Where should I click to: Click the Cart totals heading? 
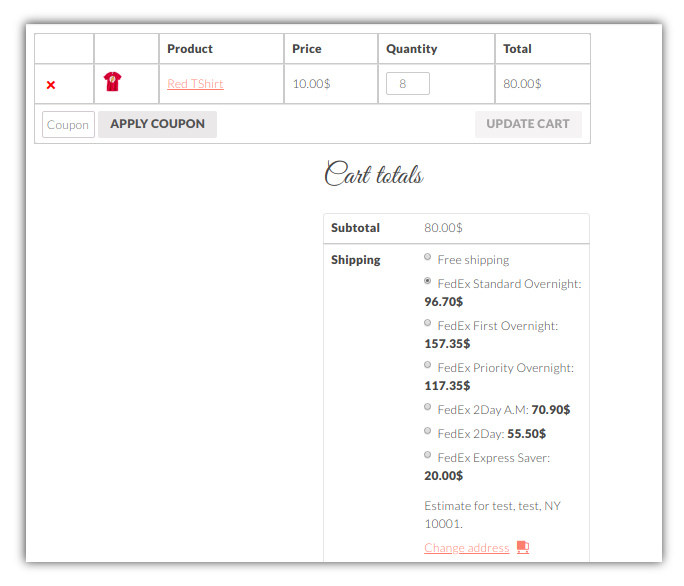(374, 174)
